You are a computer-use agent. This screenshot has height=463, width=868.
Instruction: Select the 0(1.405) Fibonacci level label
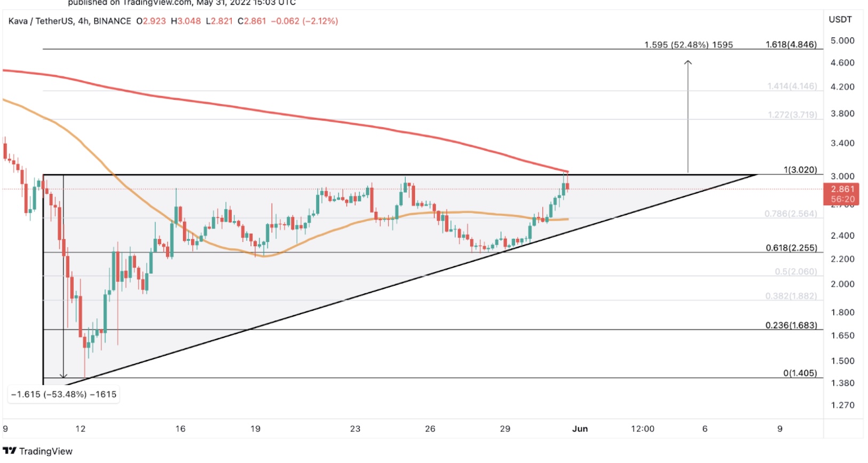[x=800, y=373]
